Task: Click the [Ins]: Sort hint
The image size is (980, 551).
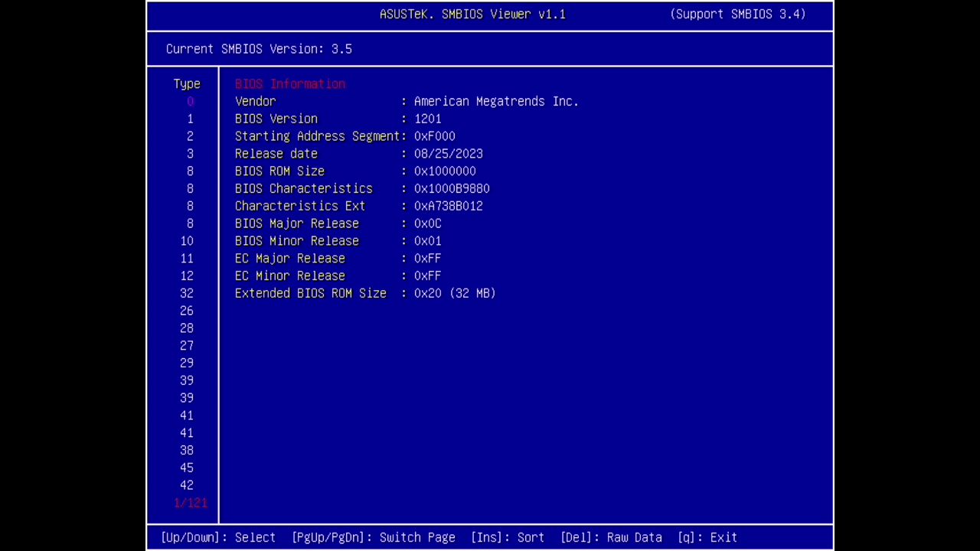Action: click(508, 537)
